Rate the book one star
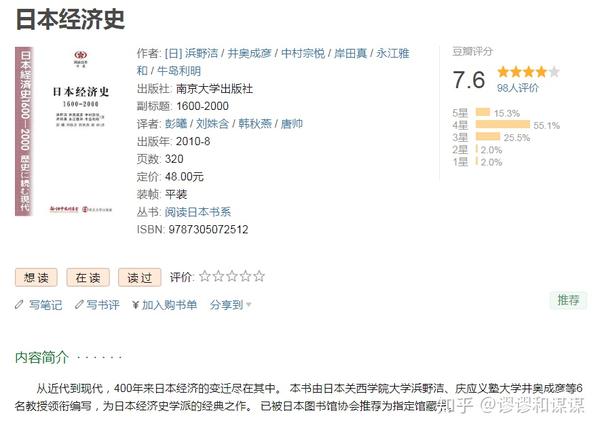 (x=204, y=277)
